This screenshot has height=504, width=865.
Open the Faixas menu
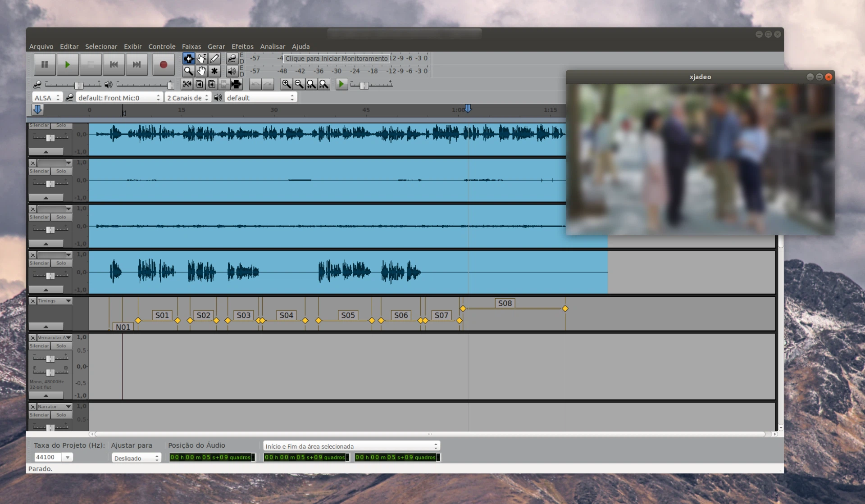click(191, 46)
